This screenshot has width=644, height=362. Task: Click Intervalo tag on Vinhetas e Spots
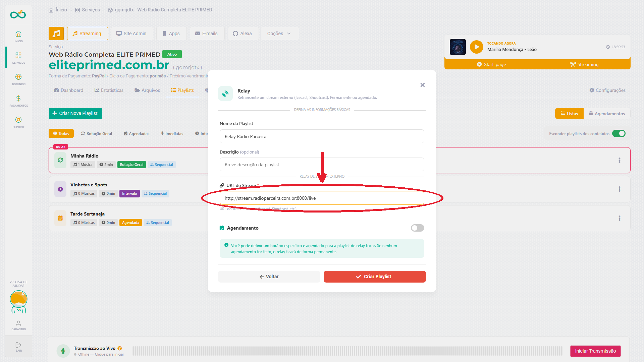[x=129, y=193]
